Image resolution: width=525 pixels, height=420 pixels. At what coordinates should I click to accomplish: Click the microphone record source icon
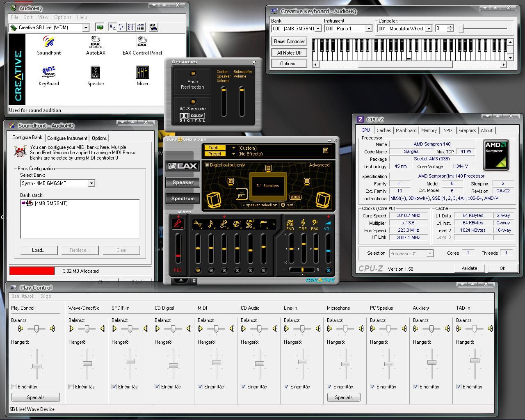coord(178,224)
